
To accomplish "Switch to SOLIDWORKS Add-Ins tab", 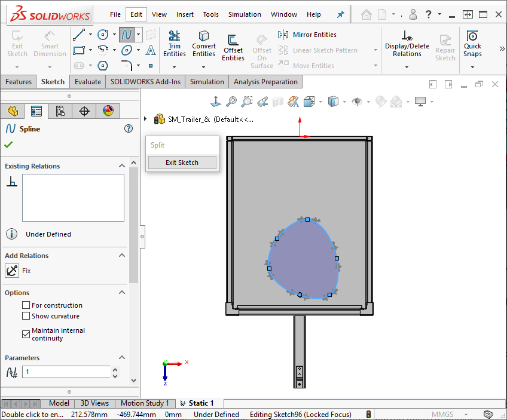I will [x=145, y=82].
